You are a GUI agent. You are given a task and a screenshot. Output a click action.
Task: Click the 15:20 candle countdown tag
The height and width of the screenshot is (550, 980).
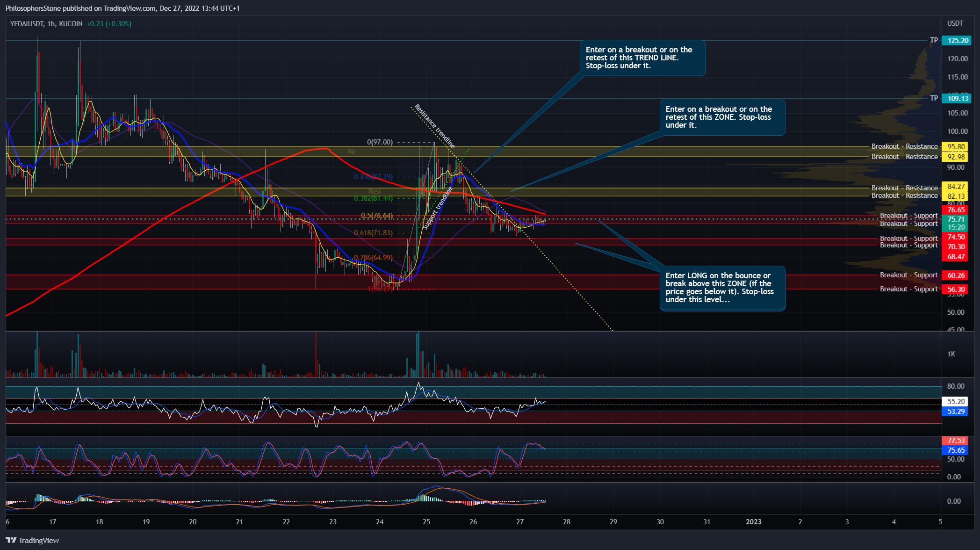(x=955, y=227)
